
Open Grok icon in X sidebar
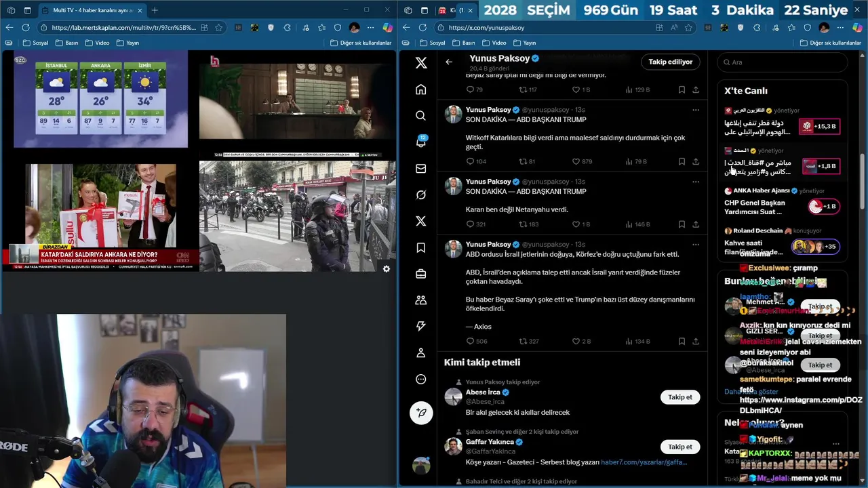point(421,195)
